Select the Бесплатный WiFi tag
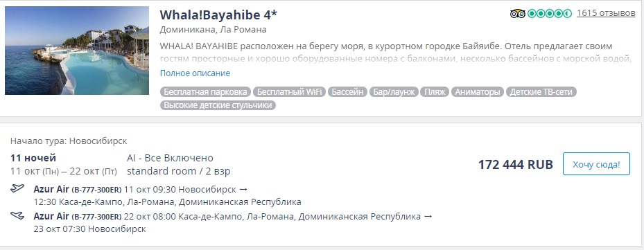This screenshot has height=250, width=644. tap(289, 92)
